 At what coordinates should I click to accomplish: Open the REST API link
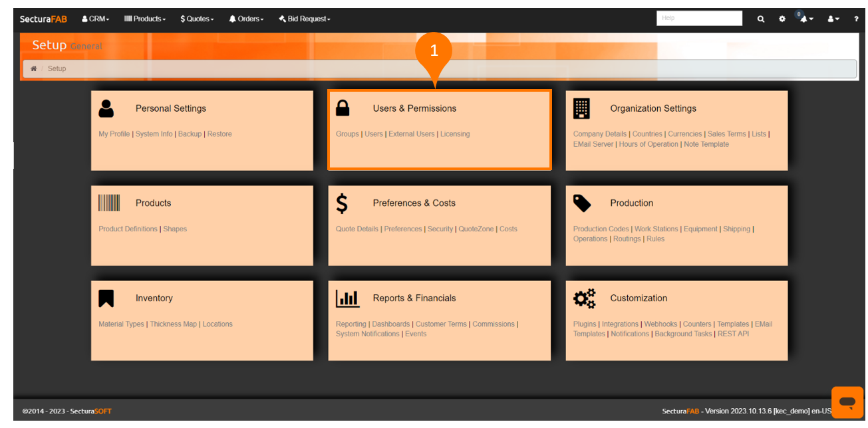coord(733,334)
